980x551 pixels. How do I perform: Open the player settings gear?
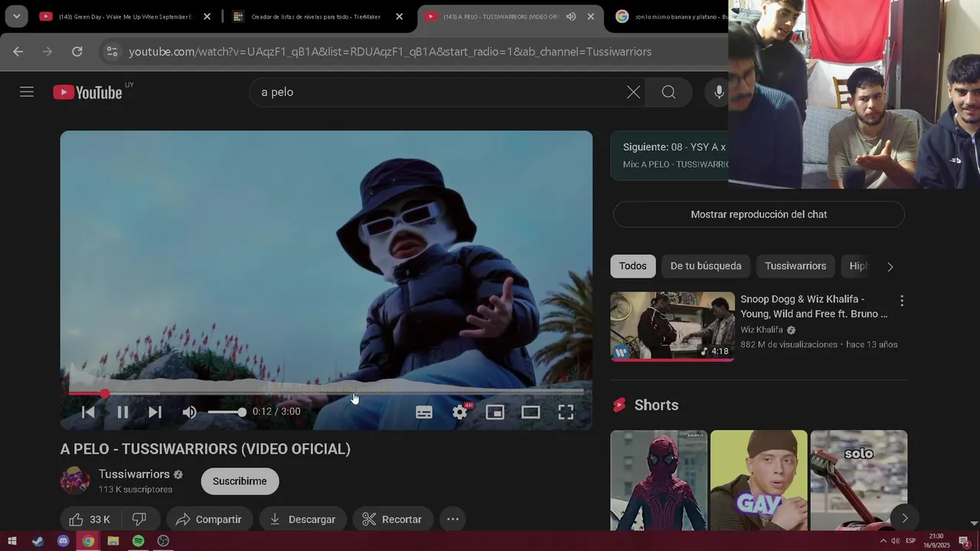[459, 412]
